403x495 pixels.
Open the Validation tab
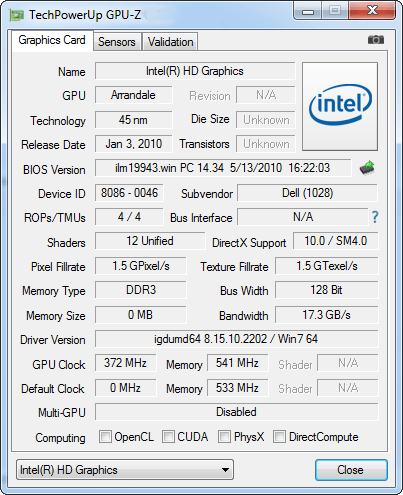(170, 42)
